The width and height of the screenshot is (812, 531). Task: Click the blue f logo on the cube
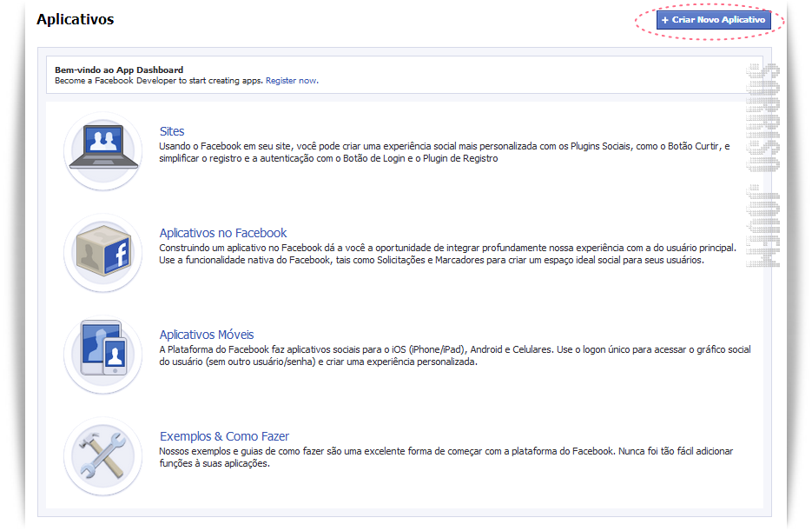117,255
